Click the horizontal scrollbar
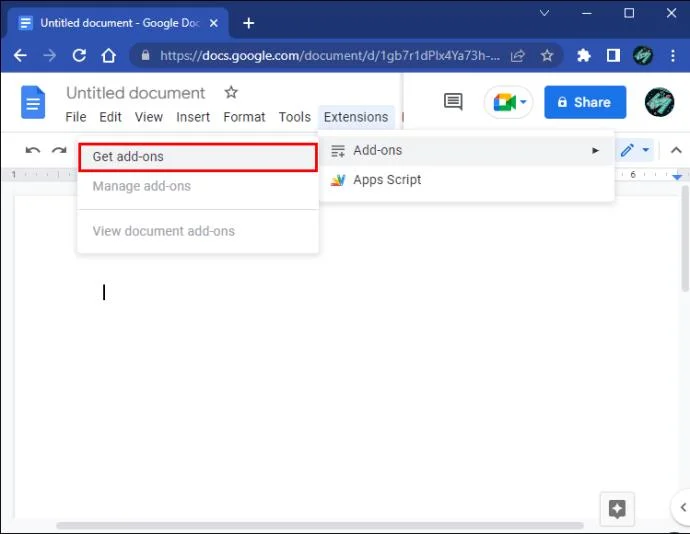This screenshot has width=690, height=534. 320,526
